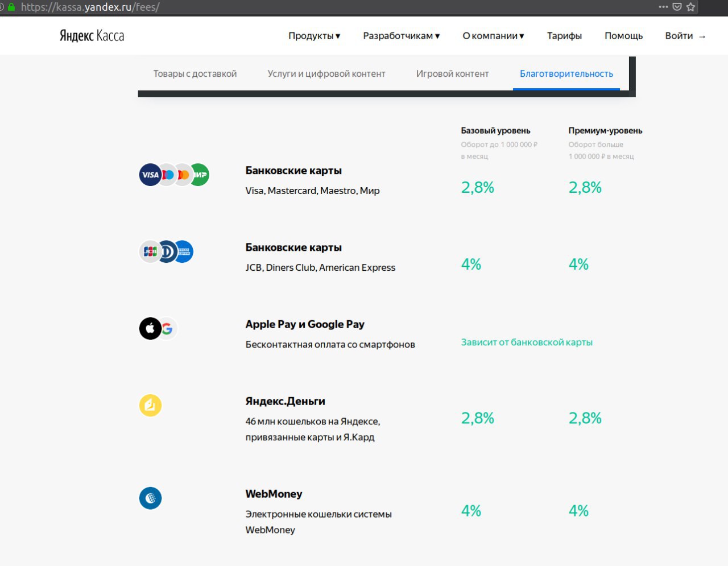
Task: Click the Электронные кошельки системы WebMoney description
Action: point(318,522)
